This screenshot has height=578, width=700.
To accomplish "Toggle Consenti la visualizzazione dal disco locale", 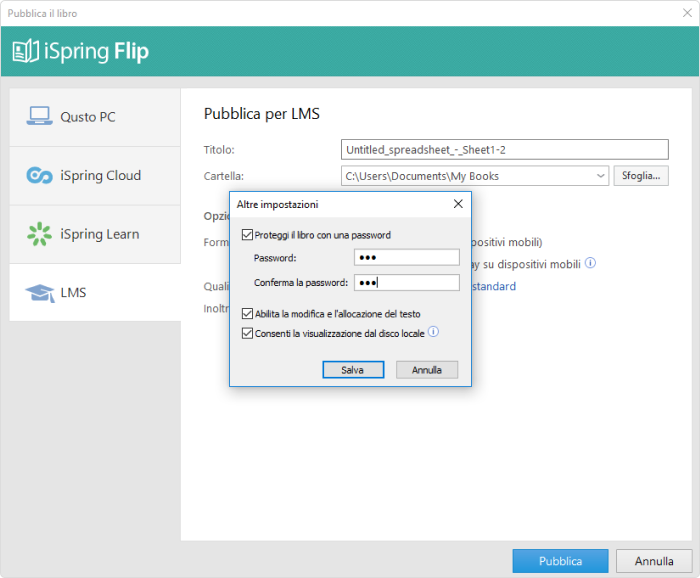I will [x=247, y=333].
